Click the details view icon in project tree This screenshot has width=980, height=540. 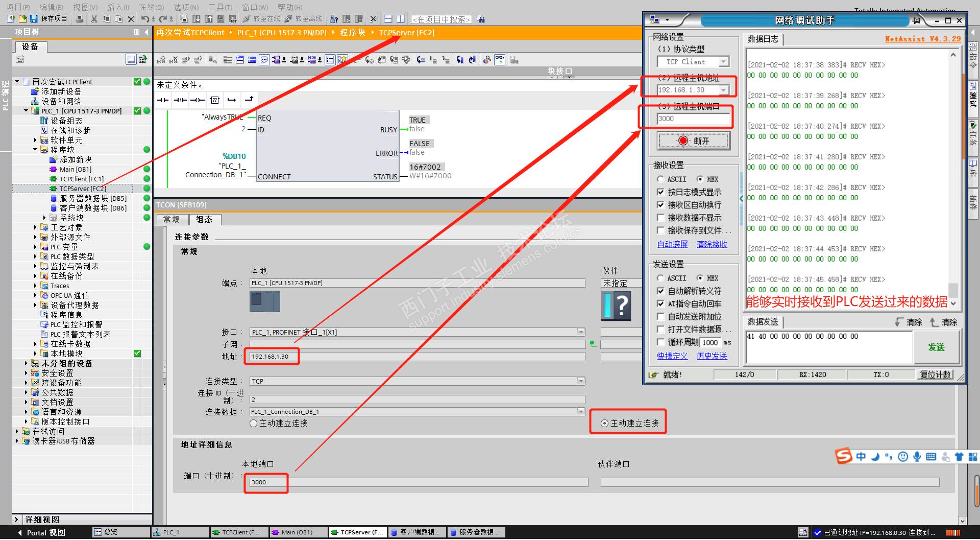pyautogui.click(x=131, y=59)
